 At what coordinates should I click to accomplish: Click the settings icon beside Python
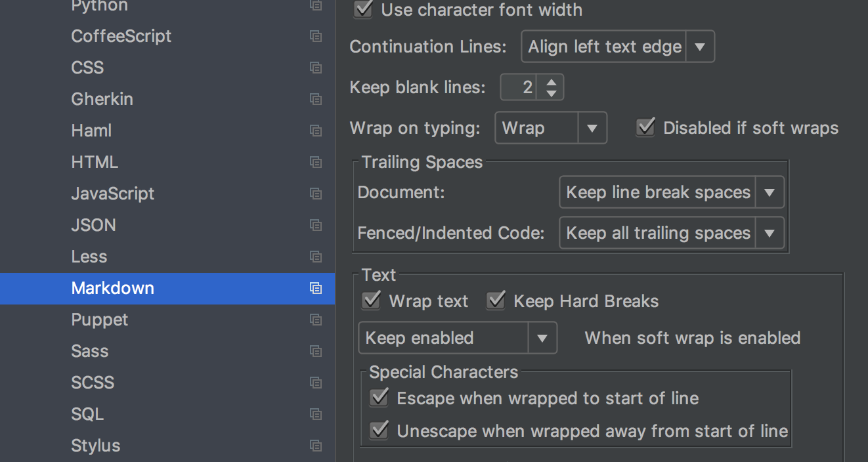(x=316, y=5)
